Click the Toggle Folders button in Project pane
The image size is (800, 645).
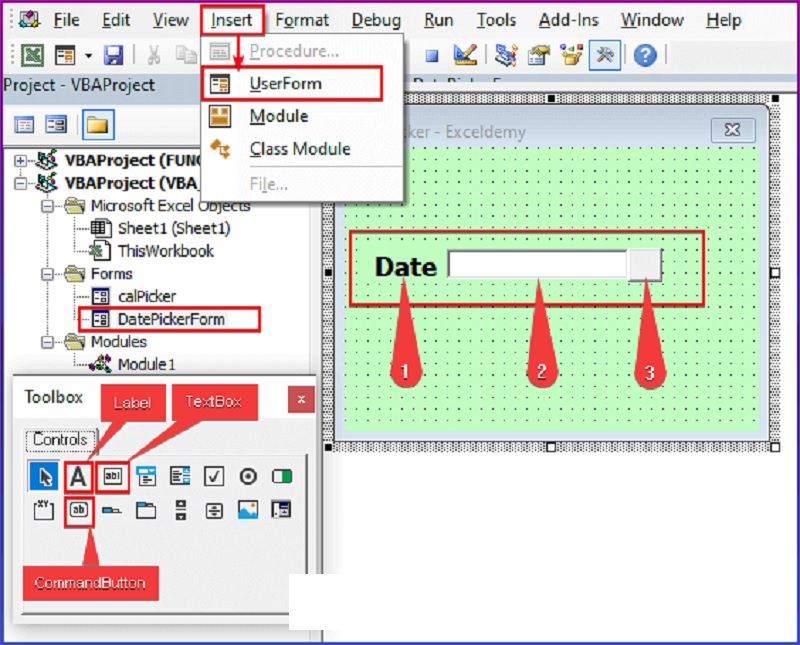97,125
